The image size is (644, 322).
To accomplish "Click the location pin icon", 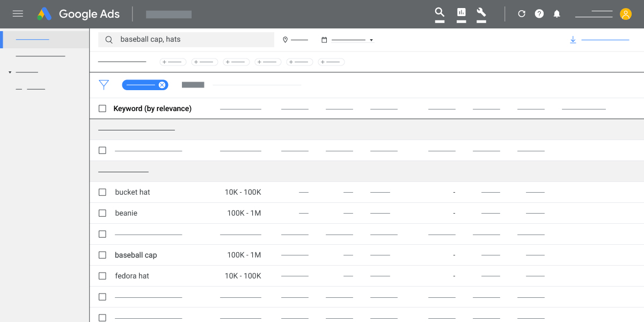I will tap(285, 40).
